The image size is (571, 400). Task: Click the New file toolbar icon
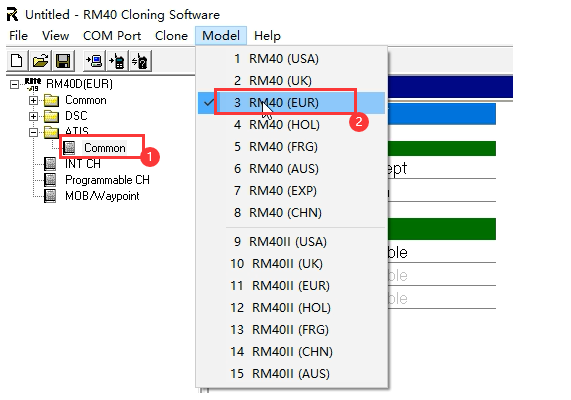pyautogui.click(x=16, y=61)
